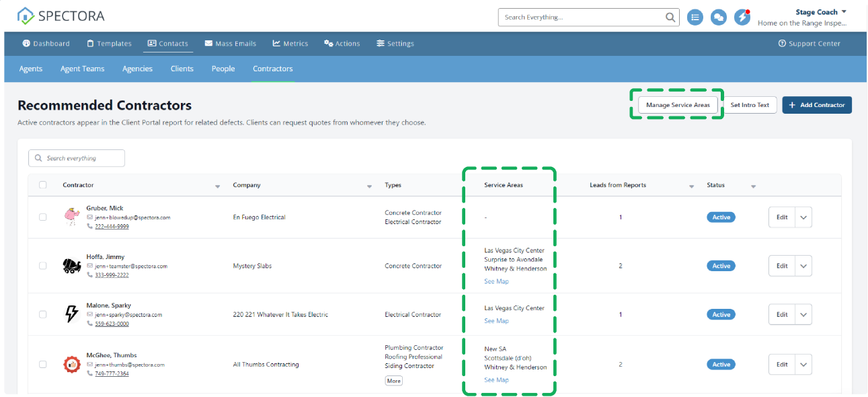The height and width of the screenshot is (397, 868).
Task: Click Mick Gruber's pink avatar
Action: coord(72,217)
